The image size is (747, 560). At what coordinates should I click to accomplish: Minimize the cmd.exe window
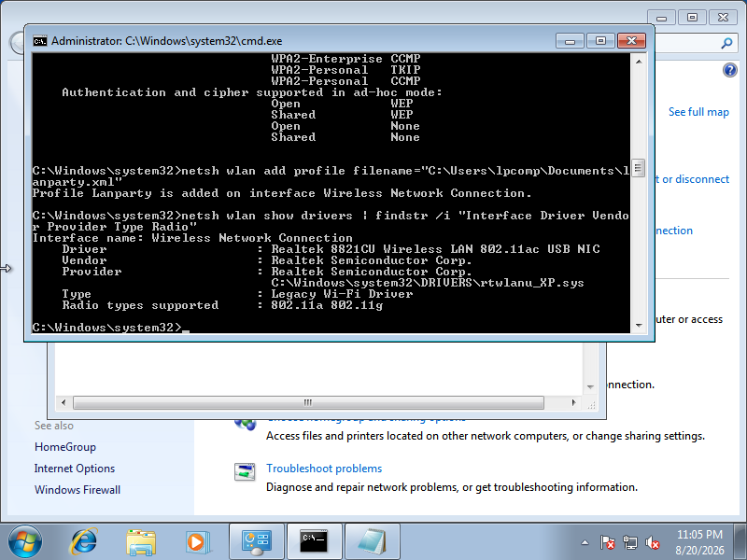570,41
